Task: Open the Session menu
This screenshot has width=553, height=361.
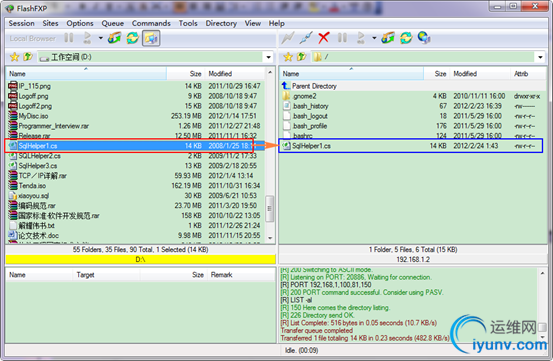Action: (22, 23)
